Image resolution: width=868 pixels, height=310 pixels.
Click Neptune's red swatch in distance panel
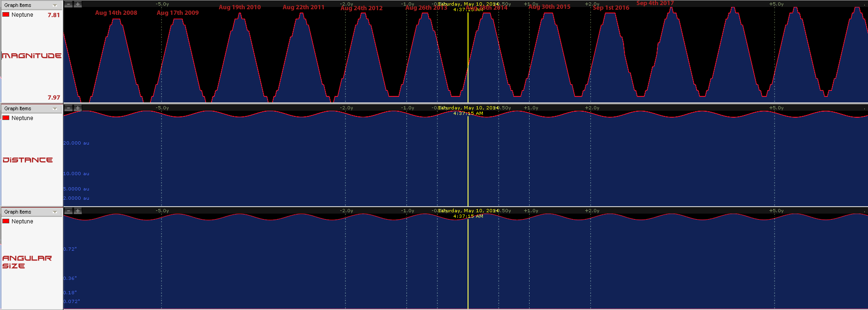(6, 118)
